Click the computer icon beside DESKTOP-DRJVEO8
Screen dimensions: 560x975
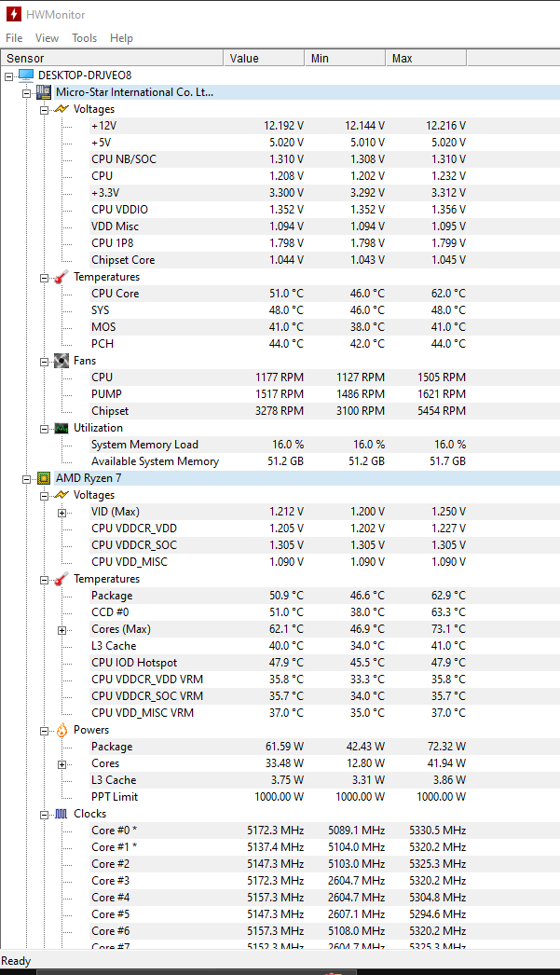coord(26,76)
